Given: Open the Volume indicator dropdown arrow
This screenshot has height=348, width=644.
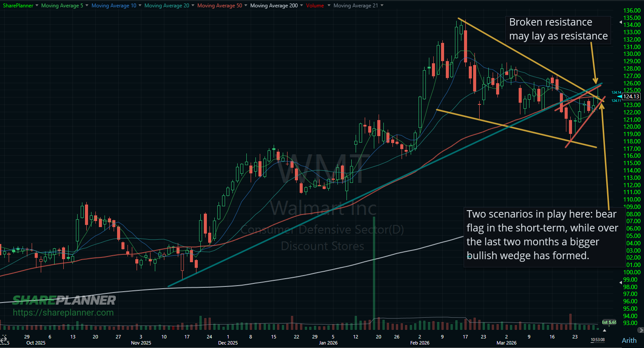Looking at the screenshot, I should 328,5.
